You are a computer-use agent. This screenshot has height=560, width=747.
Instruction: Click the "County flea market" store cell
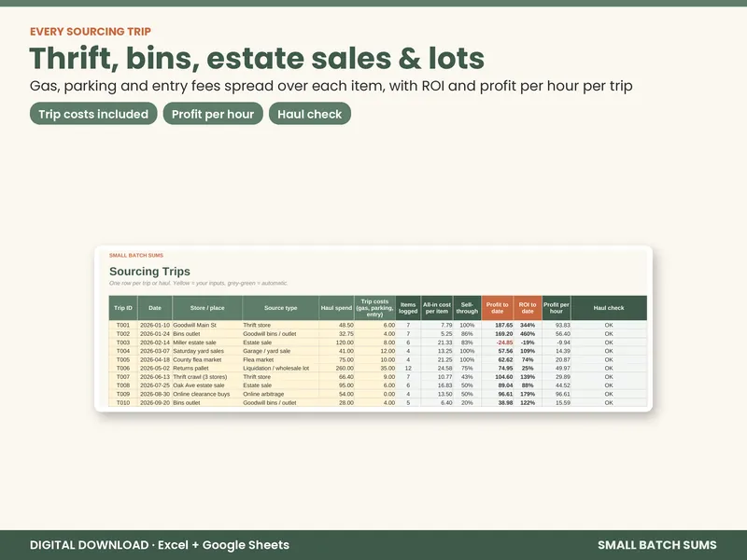(207, 359)
